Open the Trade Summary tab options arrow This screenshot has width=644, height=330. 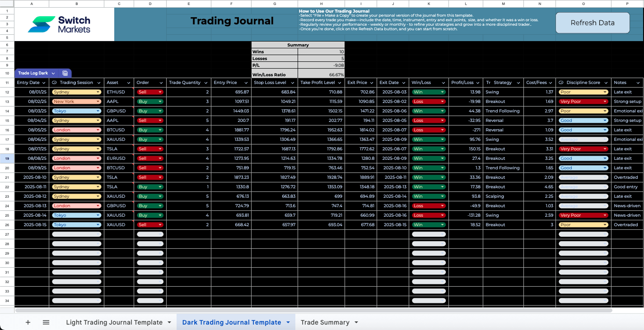coord(356,322)
